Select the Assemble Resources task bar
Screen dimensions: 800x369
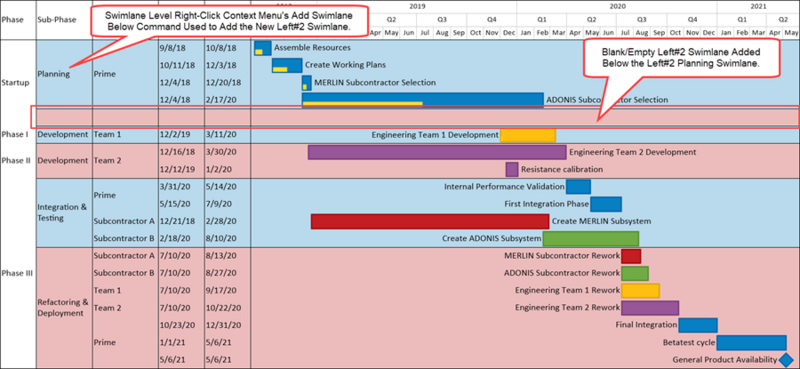263,48
